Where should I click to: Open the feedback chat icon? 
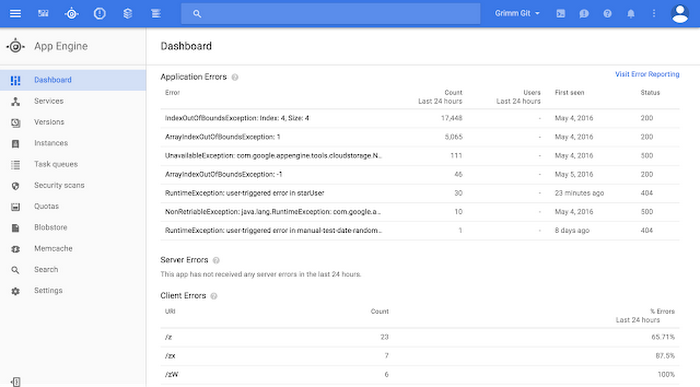point(584,14)
